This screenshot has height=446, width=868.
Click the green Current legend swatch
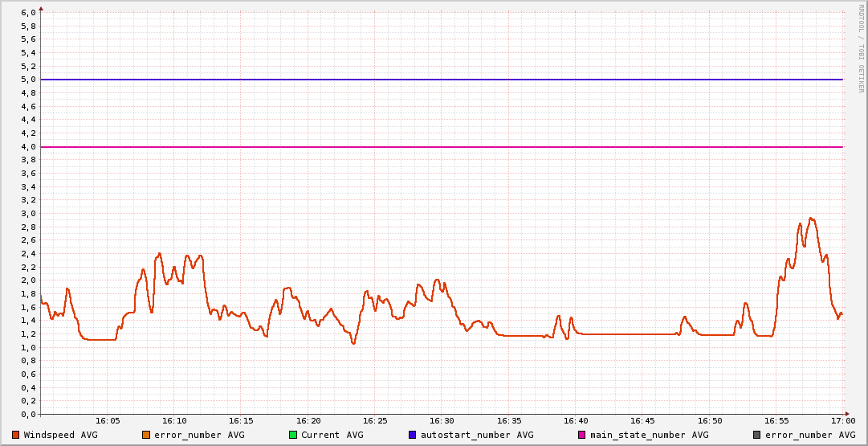[x=293, y=435]
